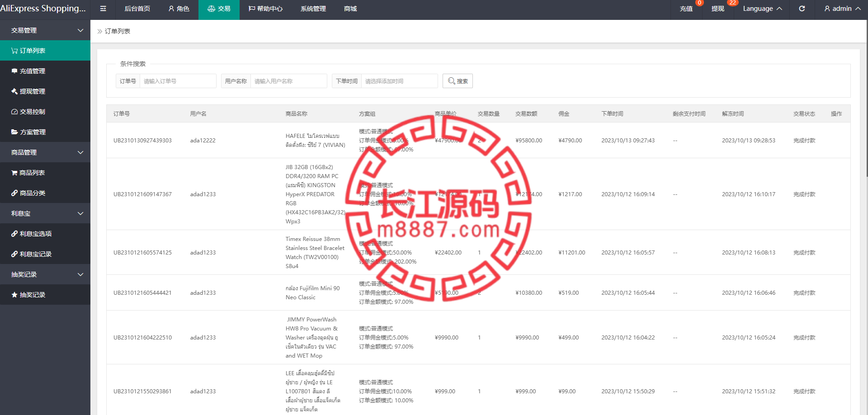The width and height of the screenshot is (868, 415).
Task: Open the 后台首页 top menu
Action: point(137,9)
